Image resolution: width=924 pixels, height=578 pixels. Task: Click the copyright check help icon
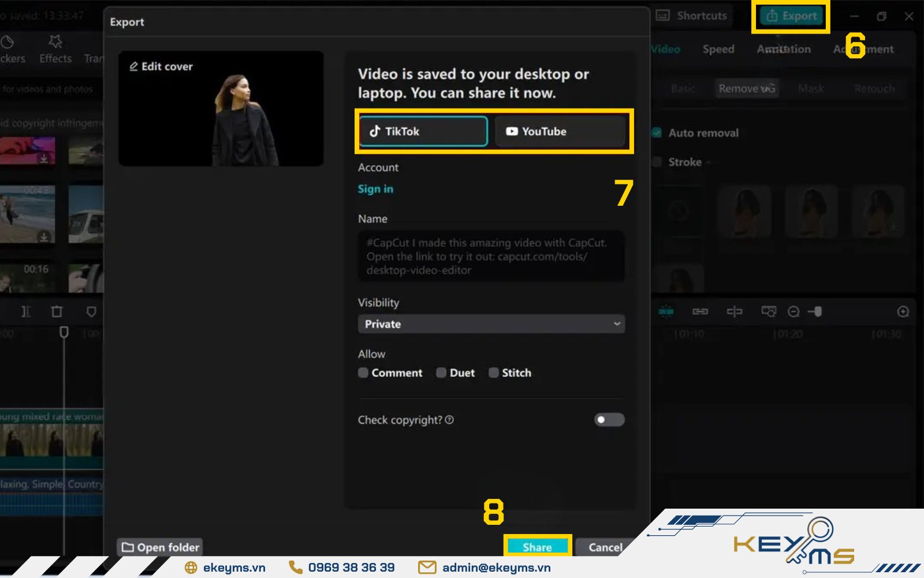pyautogui.click(x=449, y=420)
